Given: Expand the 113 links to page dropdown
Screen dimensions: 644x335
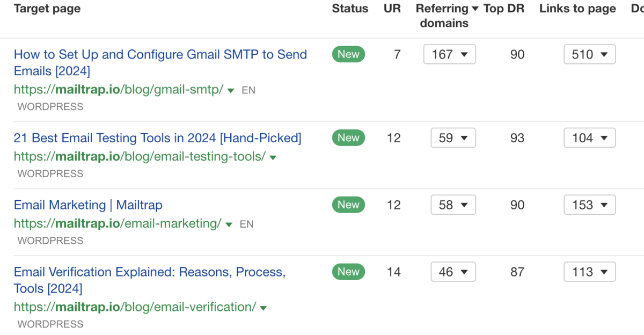Looking at the screenshot, I should point(589,272).
